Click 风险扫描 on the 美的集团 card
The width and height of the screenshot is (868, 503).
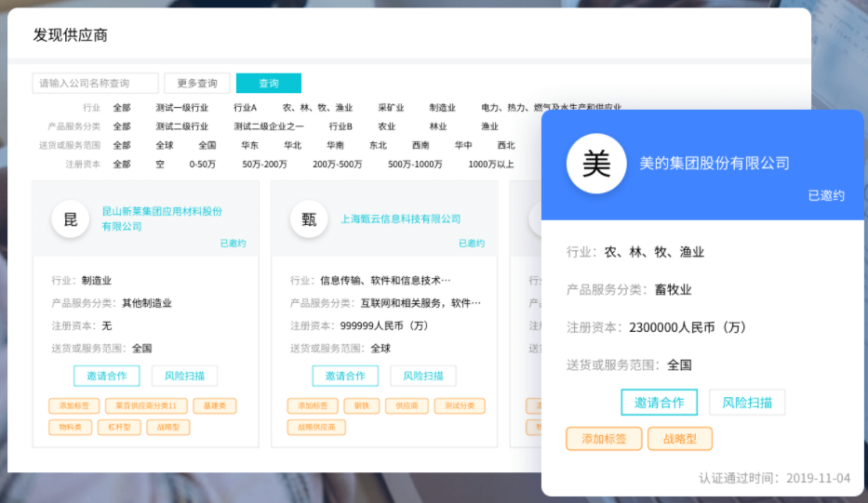(747, 403)
